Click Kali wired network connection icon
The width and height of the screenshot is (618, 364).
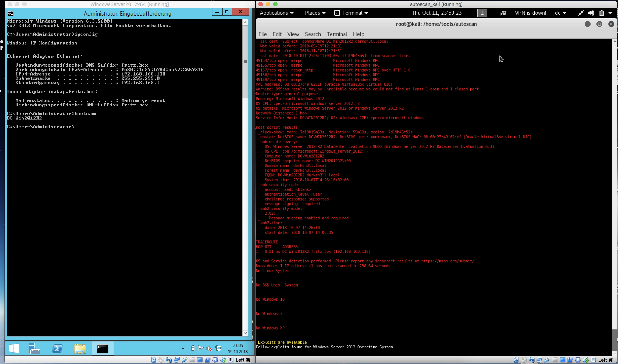point(581,13)
